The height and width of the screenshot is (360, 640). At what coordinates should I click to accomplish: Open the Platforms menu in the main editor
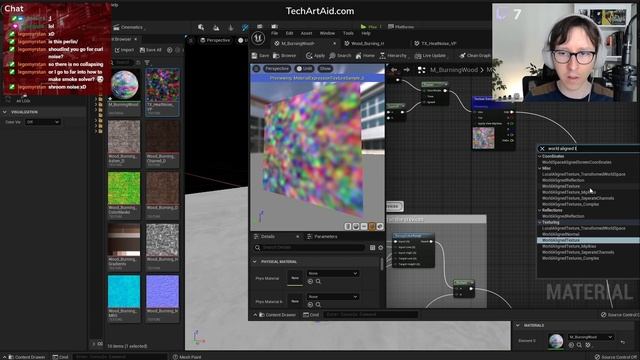coord(401,27)
